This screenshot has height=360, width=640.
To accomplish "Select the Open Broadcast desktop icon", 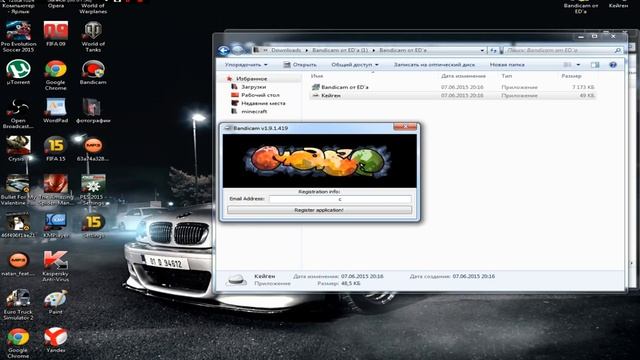I will 18,113.
